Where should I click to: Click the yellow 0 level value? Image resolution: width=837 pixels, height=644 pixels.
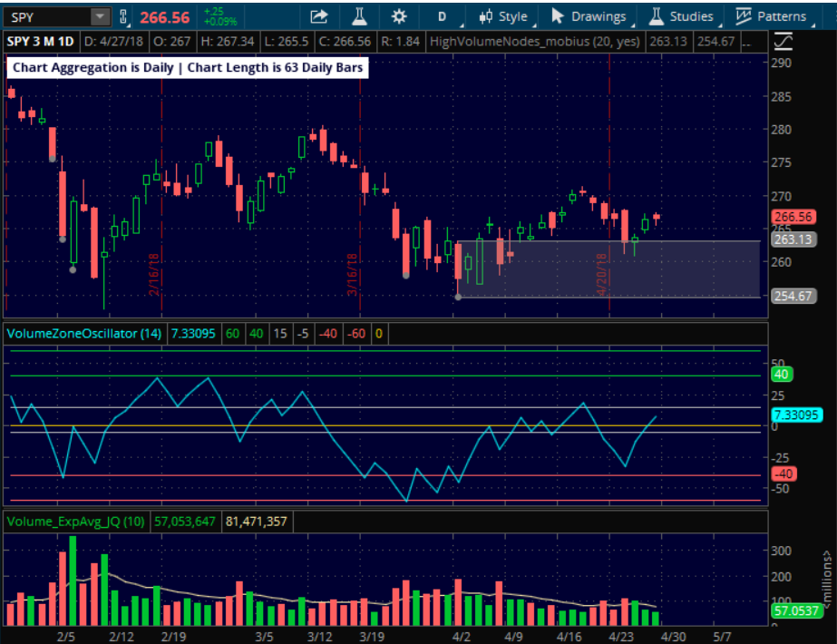click(x=379, y=334)
